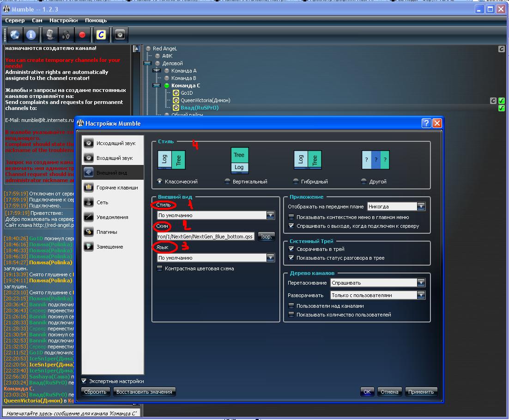Expand the Команда A channel node
509x420 pixels.
tap(157, 71)
